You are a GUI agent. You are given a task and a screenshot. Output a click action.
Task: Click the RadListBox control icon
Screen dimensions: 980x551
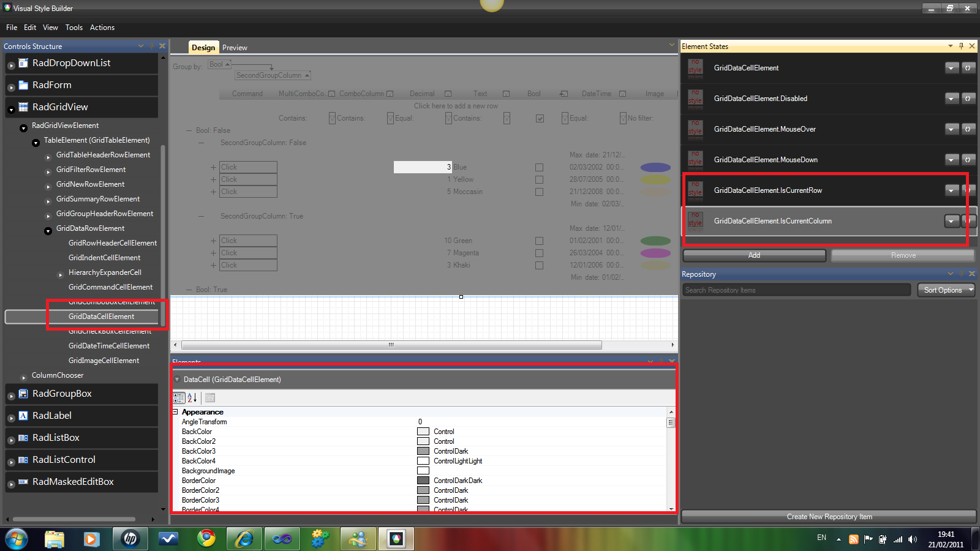point(23,438)
